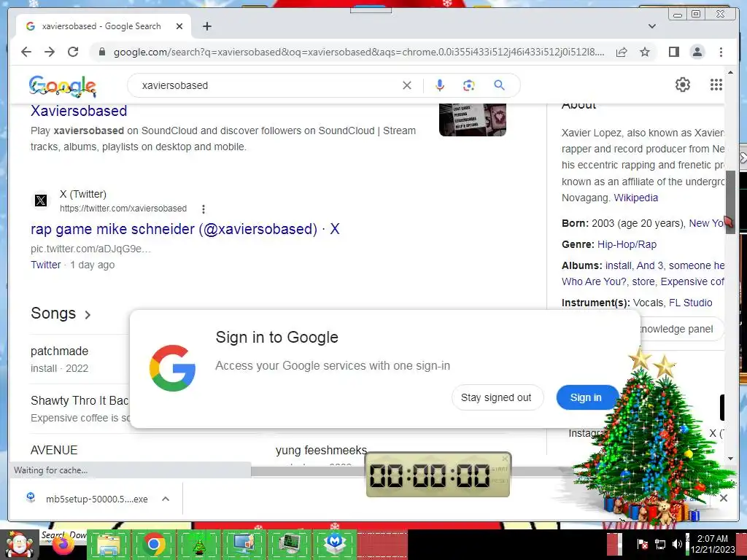Click Stay signed out button
This screenshot has width=747, height=560.
496,397
